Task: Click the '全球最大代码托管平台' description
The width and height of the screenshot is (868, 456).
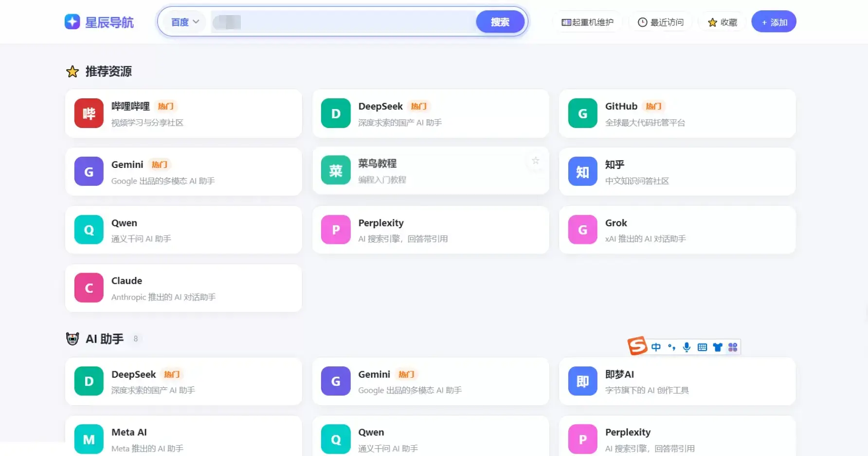Action: (645, 123)
